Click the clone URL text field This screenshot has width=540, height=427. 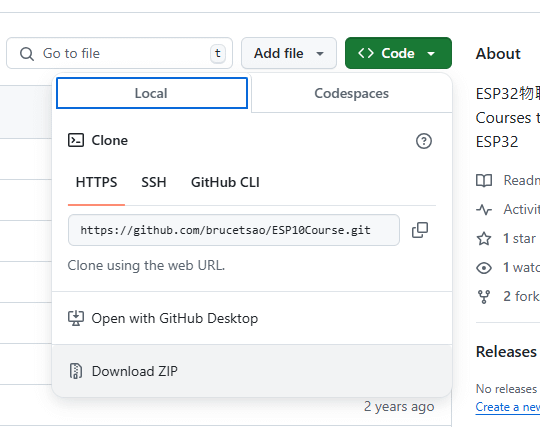tap(234, 230)
